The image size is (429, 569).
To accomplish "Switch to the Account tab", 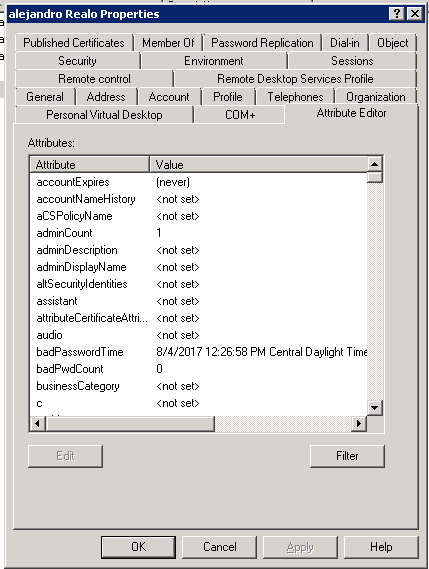I will coord(169,97).
